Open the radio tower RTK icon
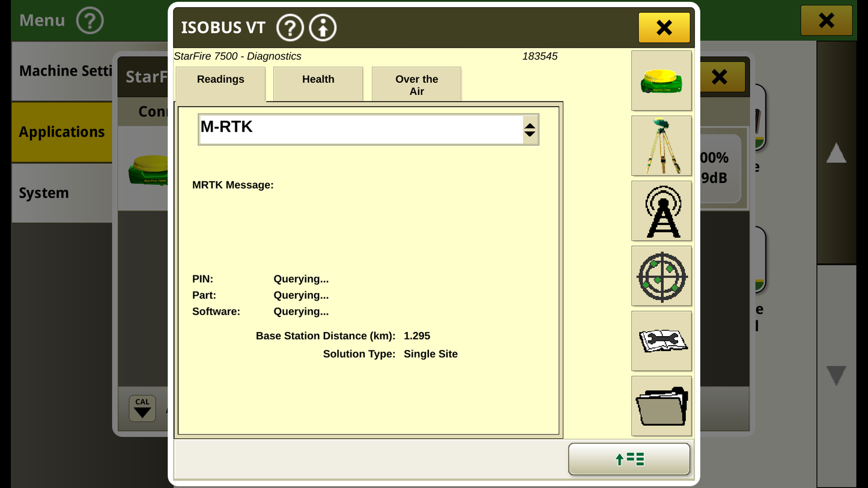 661,211
